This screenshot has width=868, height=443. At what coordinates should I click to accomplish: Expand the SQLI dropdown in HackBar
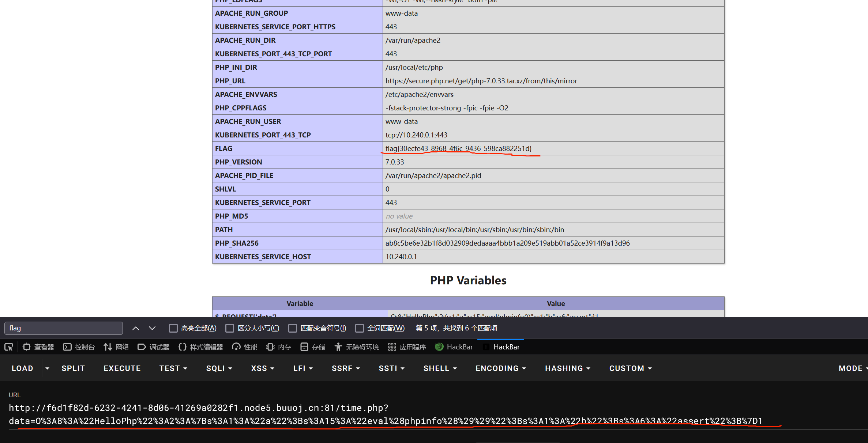click(219, 368)
